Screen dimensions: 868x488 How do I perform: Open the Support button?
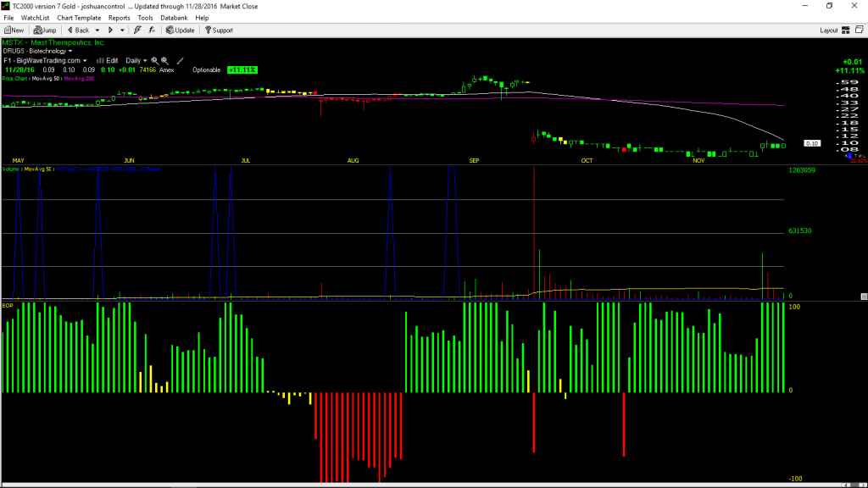(220, 30)
